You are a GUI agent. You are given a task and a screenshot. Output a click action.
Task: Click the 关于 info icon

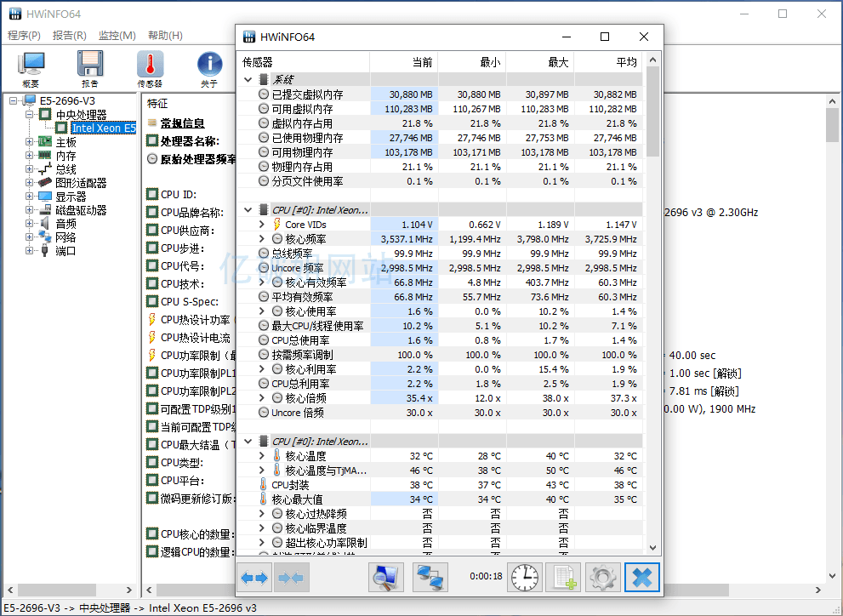[209, 66]
